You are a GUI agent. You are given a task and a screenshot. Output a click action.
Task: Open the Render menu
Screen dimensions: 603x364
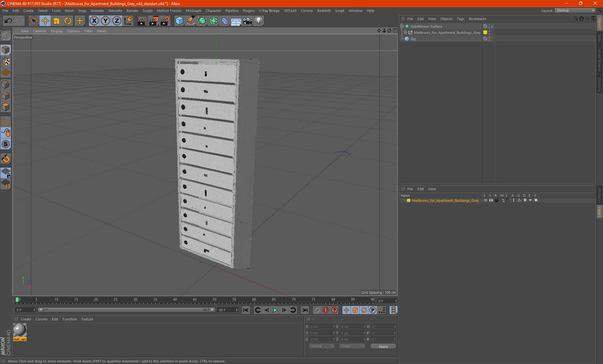132,11
